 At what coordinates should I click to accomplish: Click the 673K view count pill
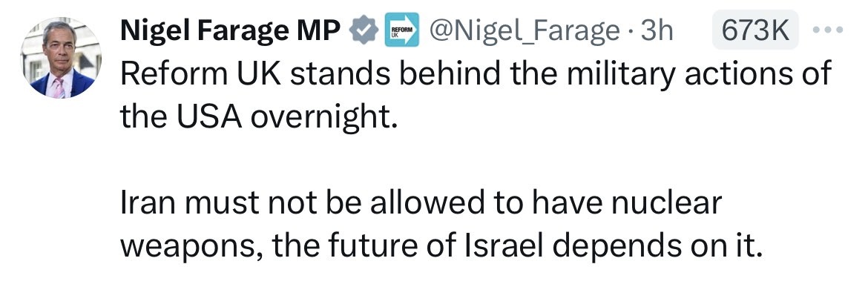pos(755,30)
